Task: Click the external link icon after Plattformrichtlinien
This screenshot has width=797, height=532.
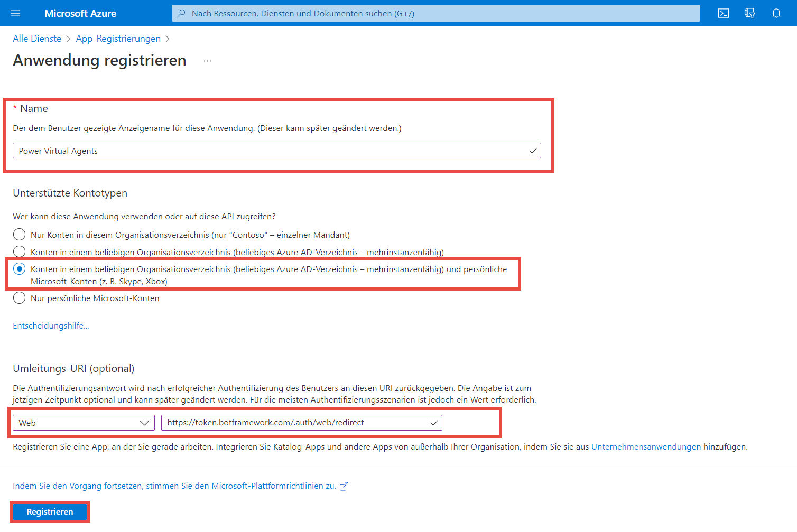Action: point(344,486)
